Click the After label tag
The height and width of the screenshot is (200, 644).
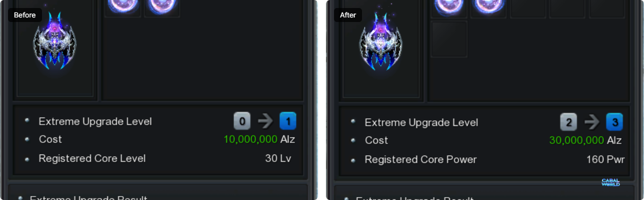click(x=348, y=15)
